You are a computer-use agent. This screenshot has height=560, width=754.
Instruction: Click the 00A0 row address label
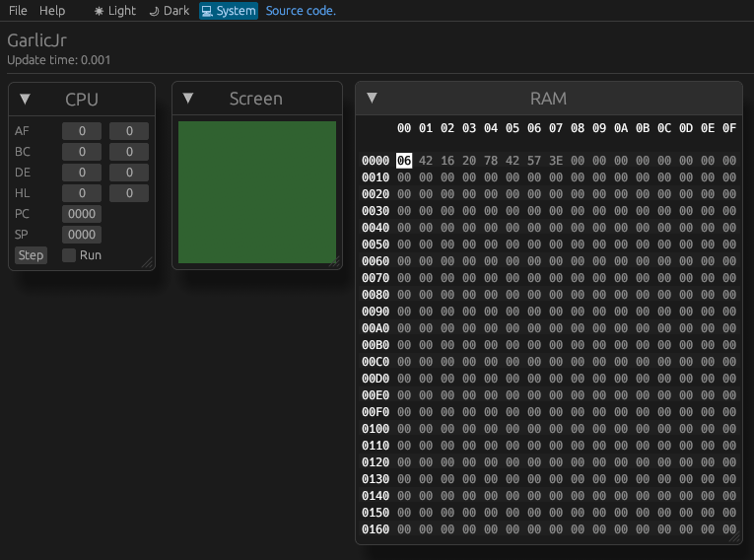pos(376,328)
